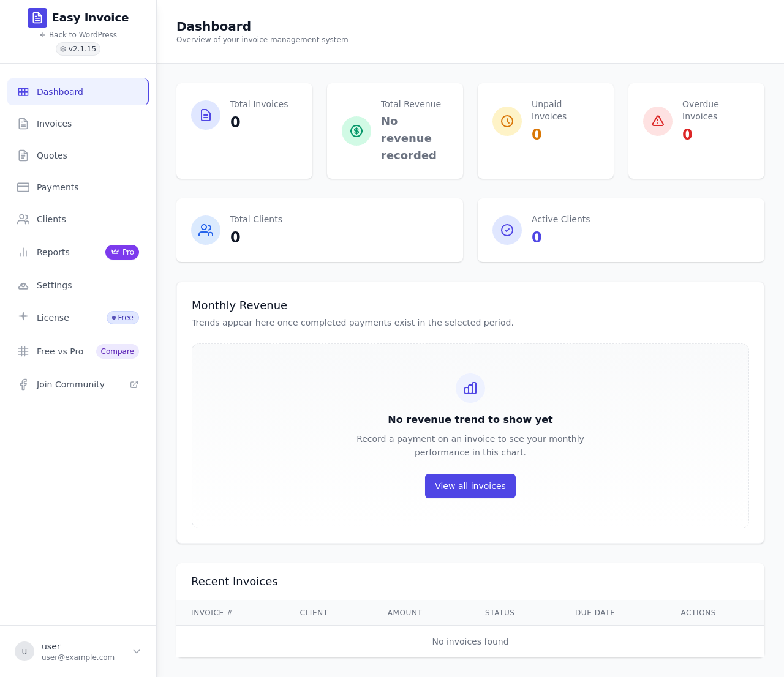Viewport: 784px width, 677px height.
Task: Click the Easy Invoice logo icon
Action: [37, 18]
